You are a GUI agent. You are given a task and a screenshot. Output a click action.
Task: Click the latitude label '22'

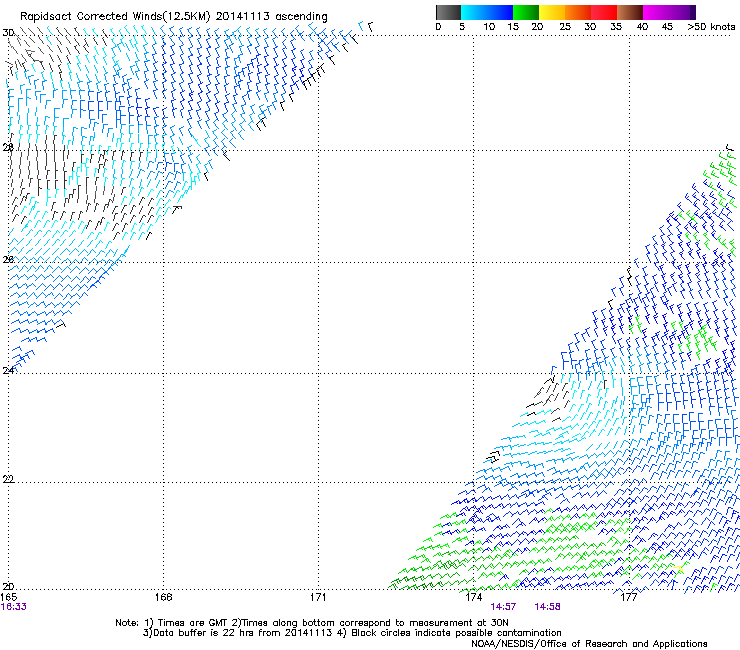tap(8, 479)
